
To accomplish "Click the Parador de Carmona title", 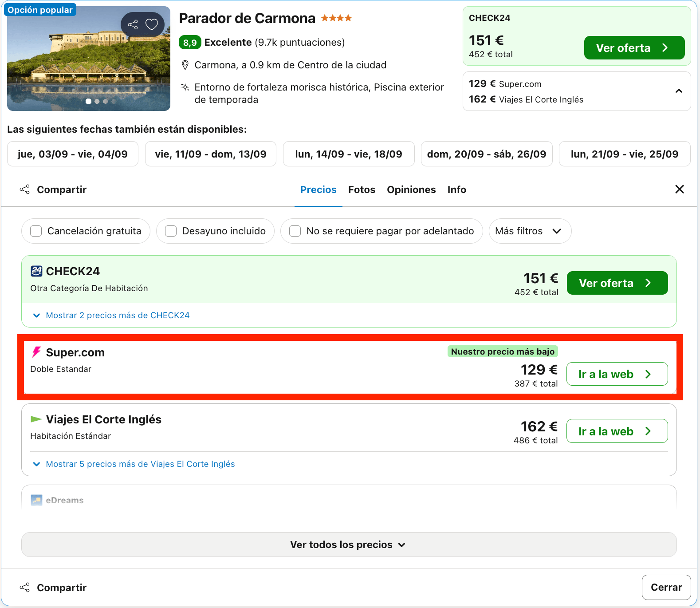I will click(247, 19).
